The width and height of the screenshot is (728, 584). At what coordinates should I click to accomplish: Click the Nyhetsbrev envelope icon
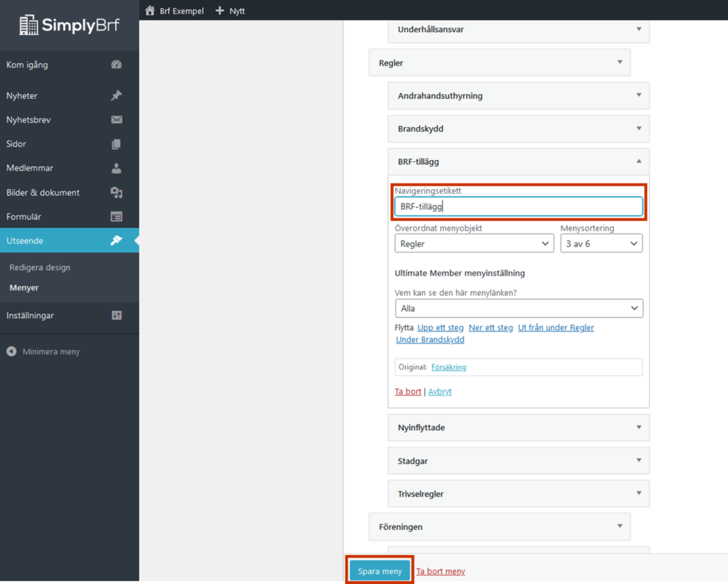(x=117, y=120)
